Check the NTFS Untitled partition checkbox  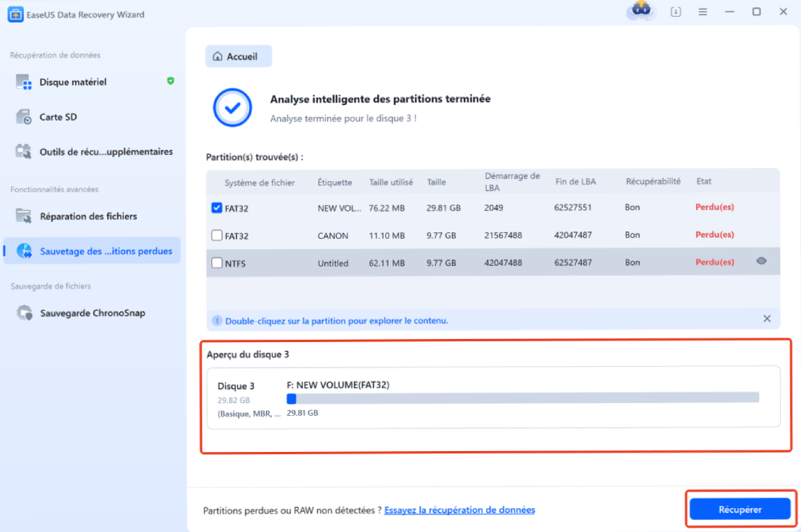(x=216, y=263)
